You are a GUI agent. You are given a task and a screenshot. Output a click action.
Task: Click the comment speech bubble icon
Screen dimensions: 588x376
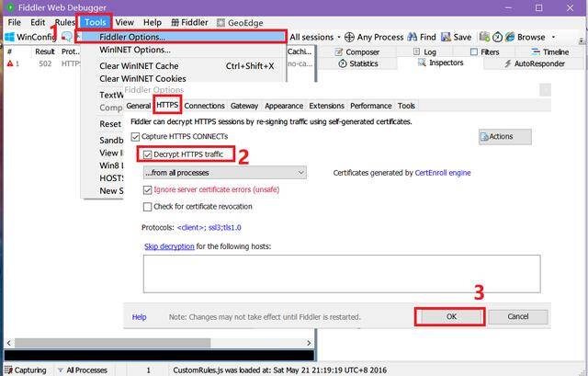67,37
